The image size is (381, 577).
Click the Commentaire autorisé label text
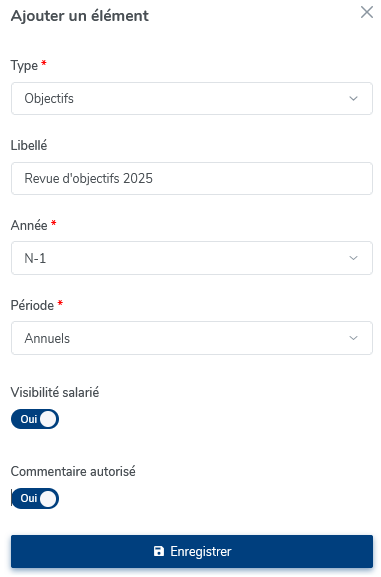pos(73,472)
